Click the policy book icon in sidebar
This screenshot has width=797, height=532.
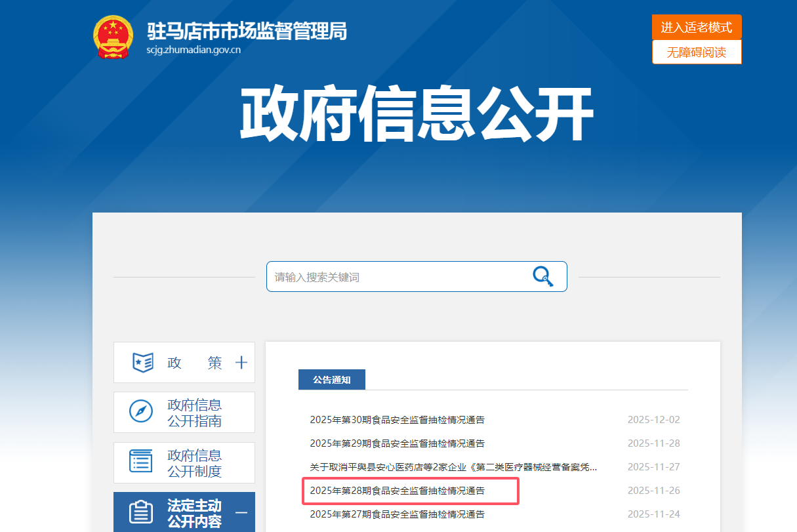(142, 362)
